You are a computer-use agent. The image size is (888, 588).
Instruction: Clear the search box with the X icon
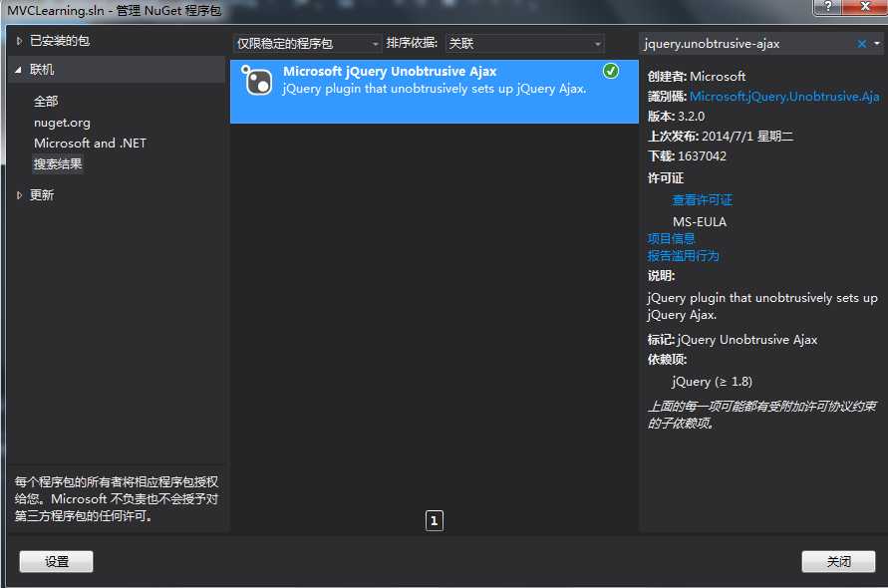tap(861, 44)
